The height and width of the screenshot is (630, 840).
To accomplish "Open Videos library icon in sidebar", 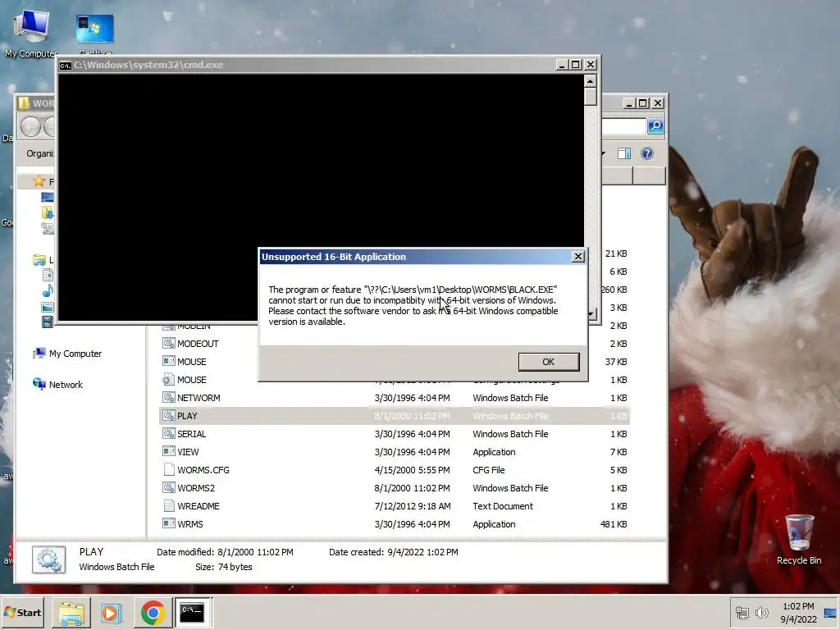I will [48, 322].
